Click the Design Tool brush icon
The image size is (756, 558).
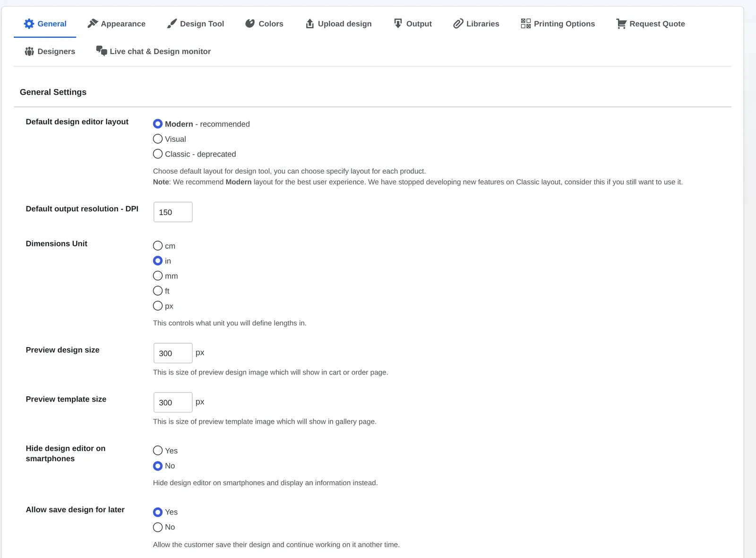[172, 24]
